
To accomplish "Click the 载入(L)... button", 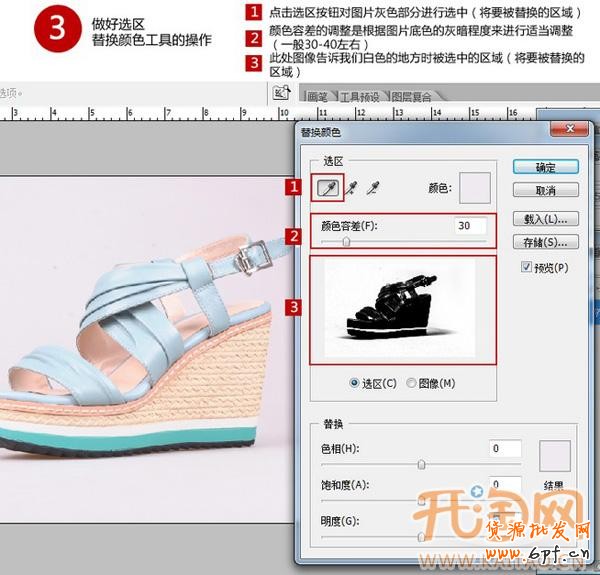I will click(545, 218).
